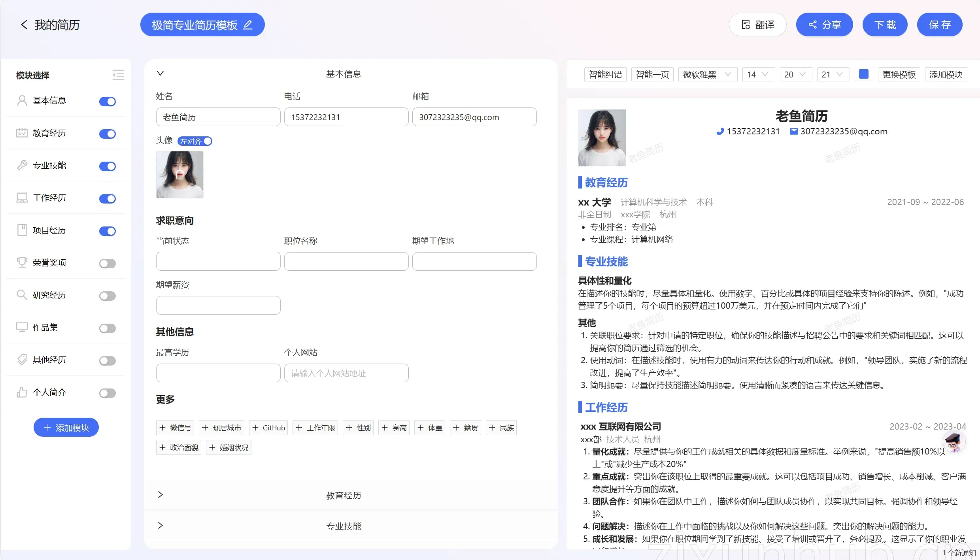Open the 20 spacing dropdown

pyautogui.click(x=796, y=75)
